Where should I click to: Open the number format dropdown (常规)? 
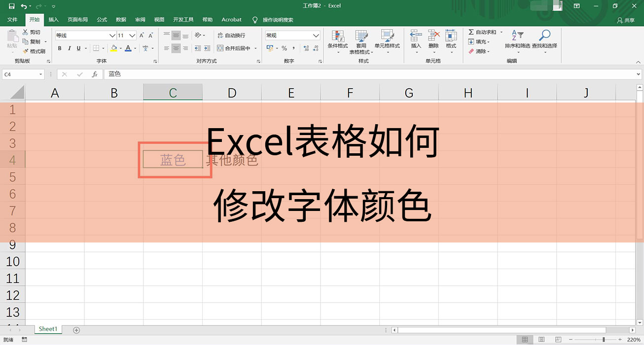(x=317, y=35)
